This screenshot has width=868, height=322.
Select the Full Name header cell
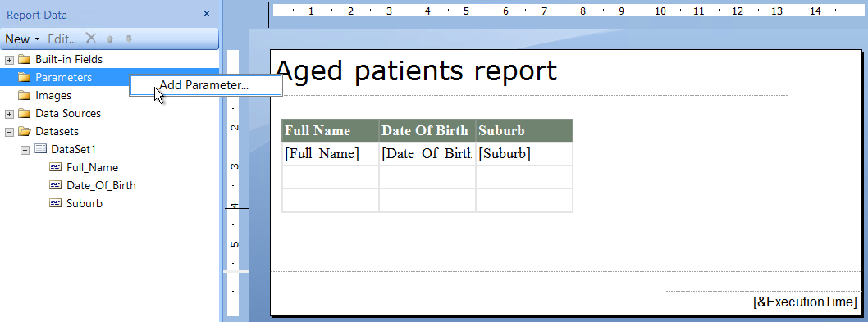click(x=331, y=130)
